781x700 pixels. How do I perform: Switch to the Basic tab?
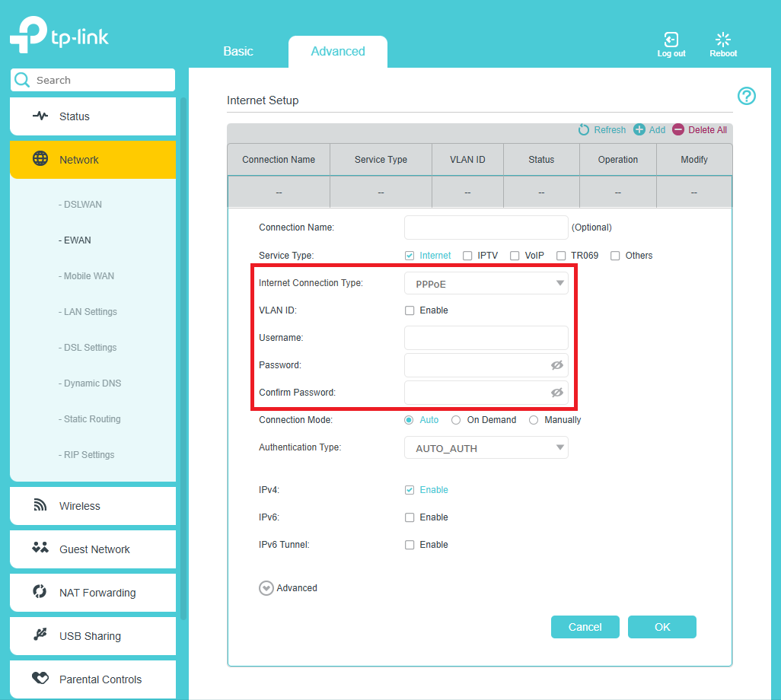(237, 51)
